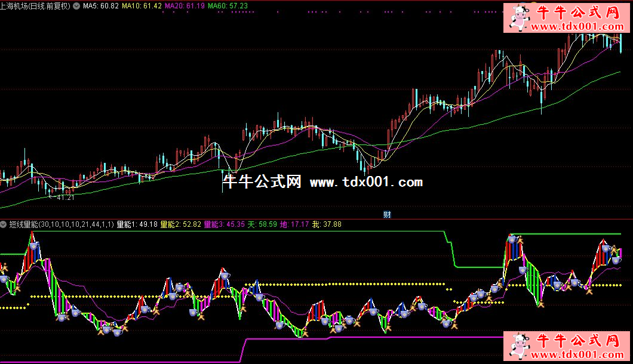Image resolution: width=633 pixels, height=364 pixels.
Task: Click the center 牛牛公式网 watermark text
Action: (262, 182)
